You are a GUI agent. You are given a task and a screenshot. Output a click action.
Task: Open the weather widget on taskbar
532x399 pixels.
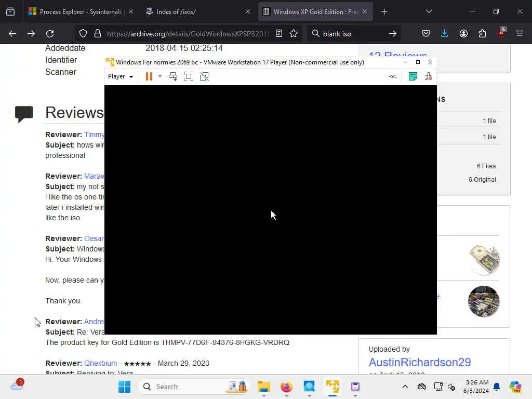tap(17, 385)
